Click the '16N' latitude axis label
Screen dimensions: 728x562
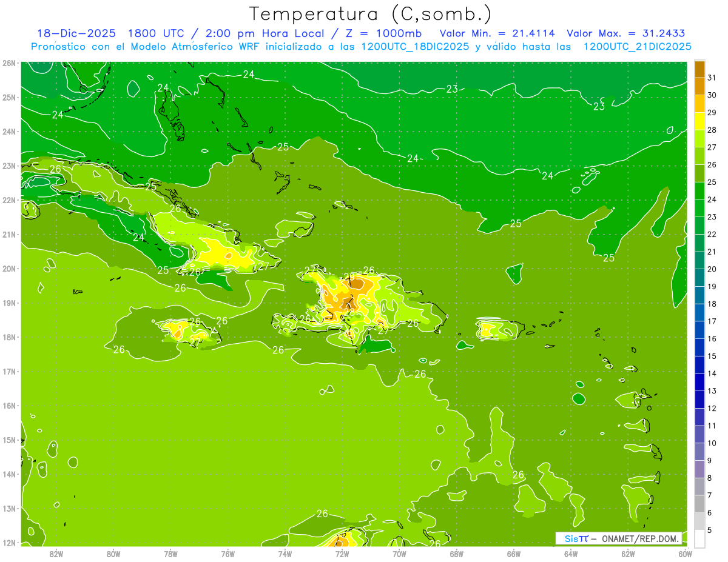[9, 406]
